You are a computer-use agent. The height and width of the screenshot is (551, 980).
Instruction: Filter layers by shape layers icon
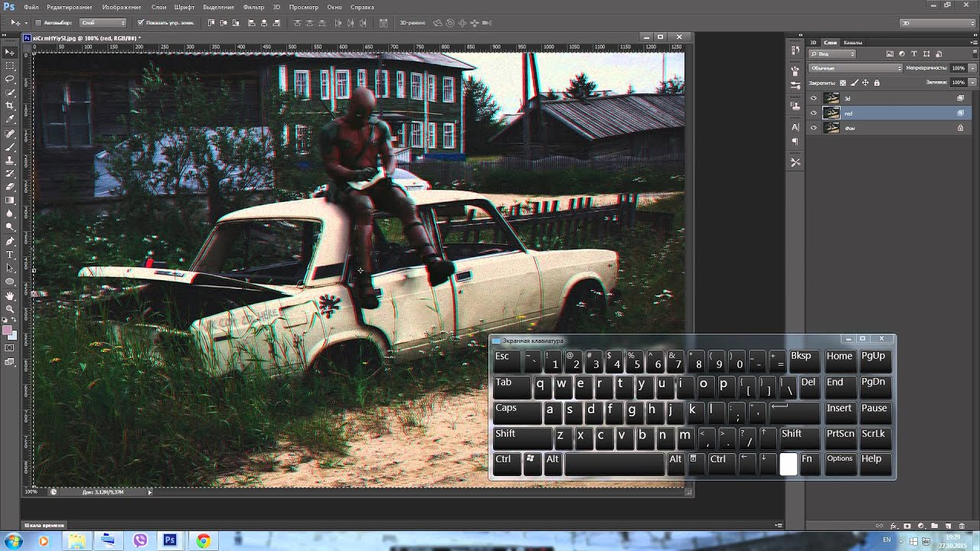click(926, 54)
